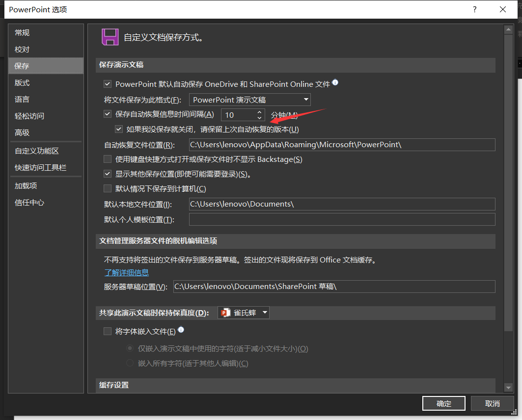Viewport: 522px width, 420px height.
Task: Open 信任中心 settings
Action: (46, 203)
